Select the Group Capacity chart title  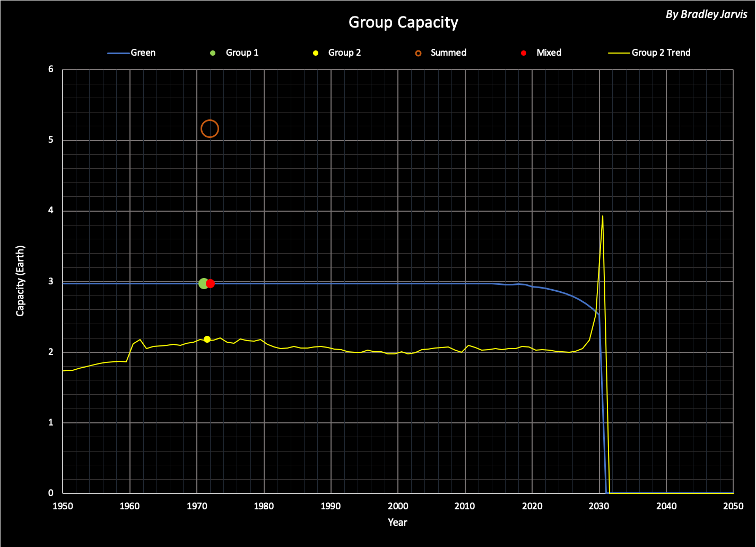pos(403,22)
